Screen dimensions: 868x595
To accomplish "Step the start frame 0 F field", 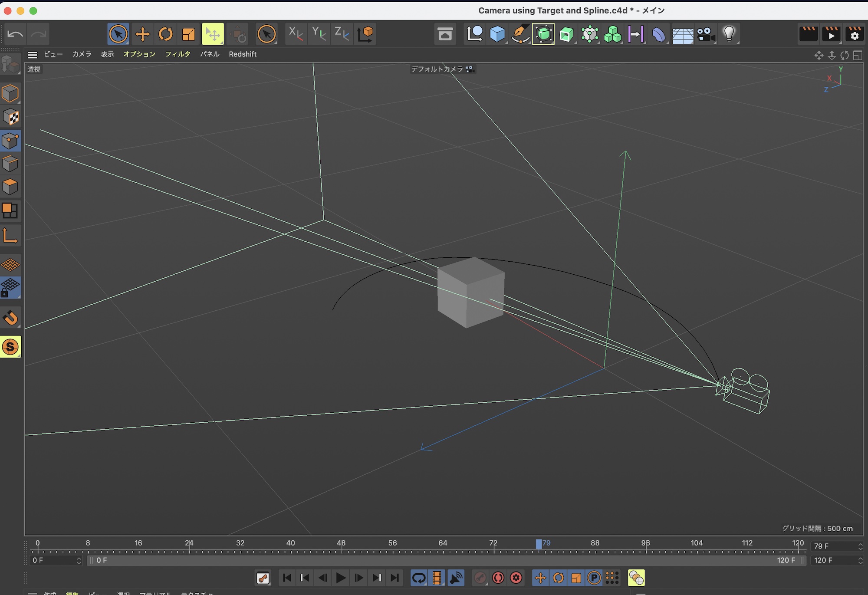I will (x=79, y=560).
